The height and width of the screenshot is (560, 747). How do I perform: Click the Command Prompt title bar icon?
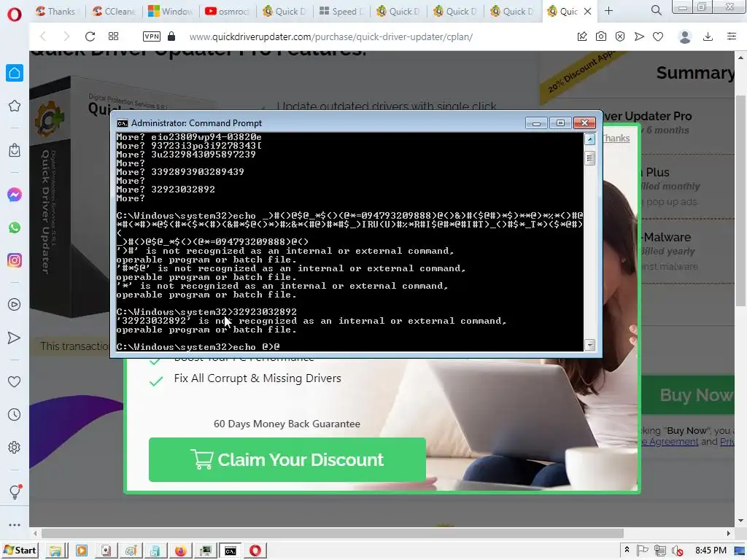[123, 123]
